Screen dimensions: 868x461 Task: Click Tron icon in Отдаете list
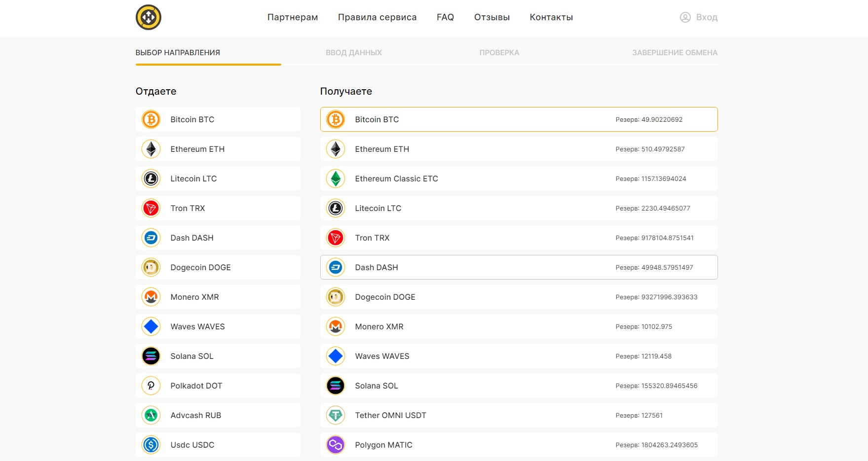click(x=151, y=208)
